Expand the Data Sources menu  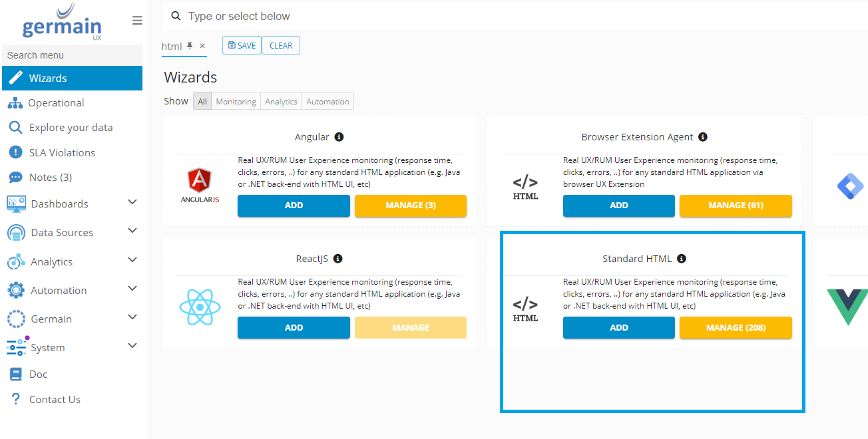132,231
